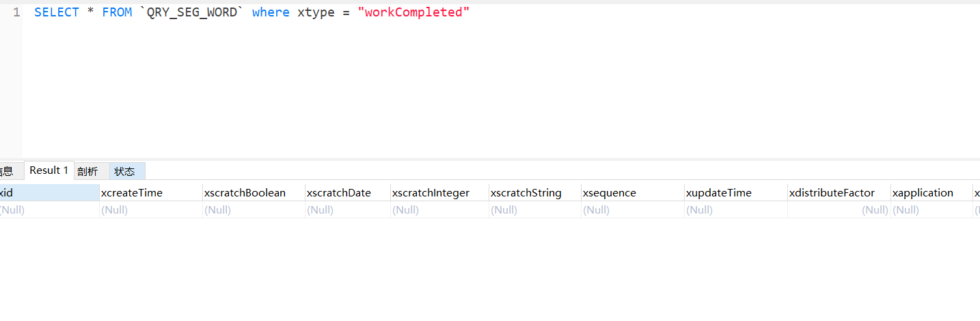Image resolution: width=980 pixels, height=321 pixels.
Task: Select the Null cell under xsequence
Action: (632, 210)
